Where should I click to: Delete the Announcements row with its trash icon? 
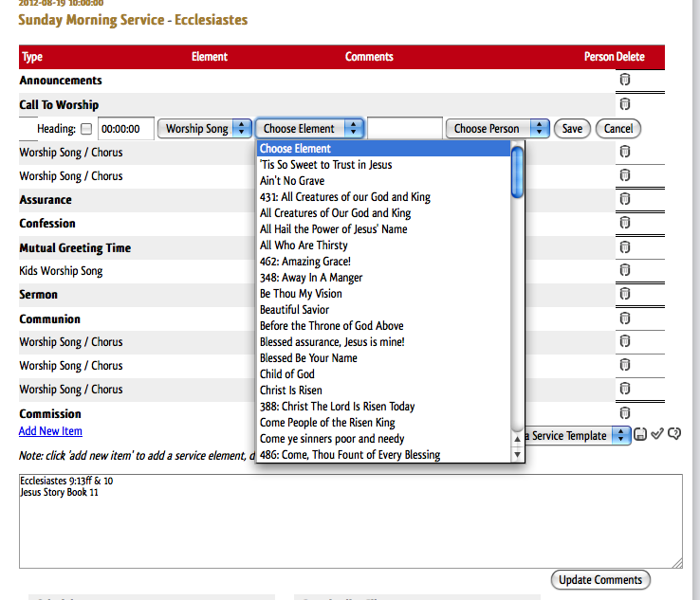point(625,81)
